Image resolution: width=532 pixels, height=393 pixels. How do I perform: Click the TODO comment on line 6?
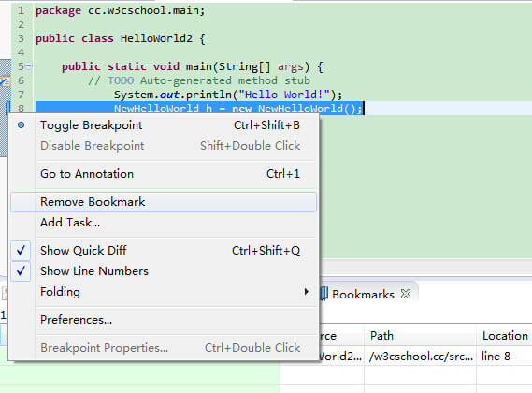tap(199, 80)
